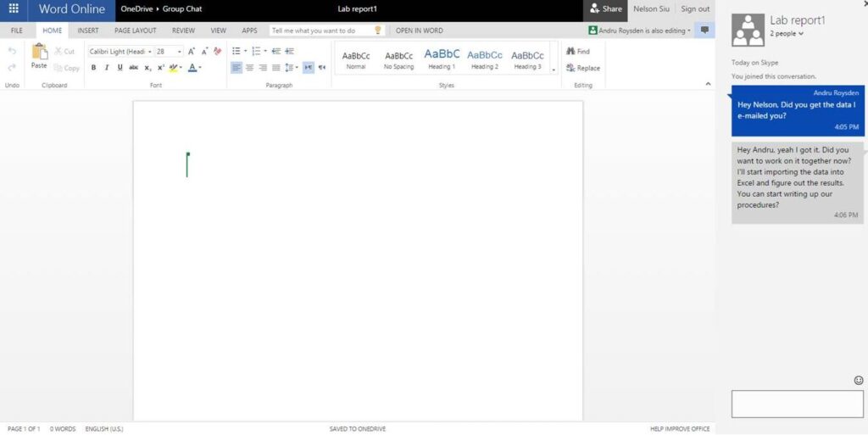Switch to the INSERT ribbon tab

pos(88,31)
